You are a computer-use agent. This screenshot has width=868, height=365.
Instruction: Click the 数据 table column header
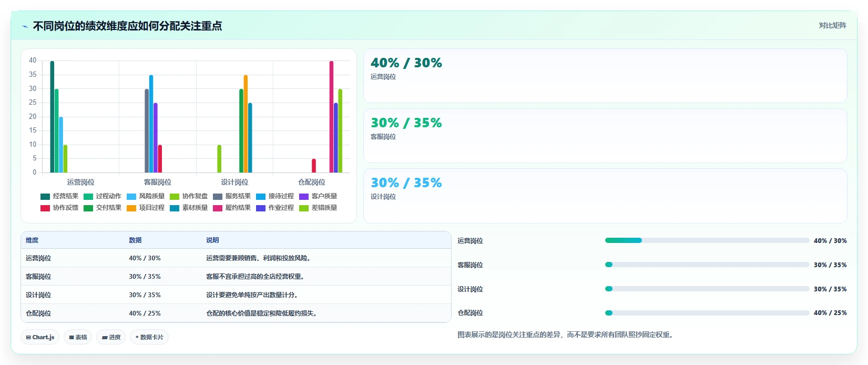[x=135, y=240]
